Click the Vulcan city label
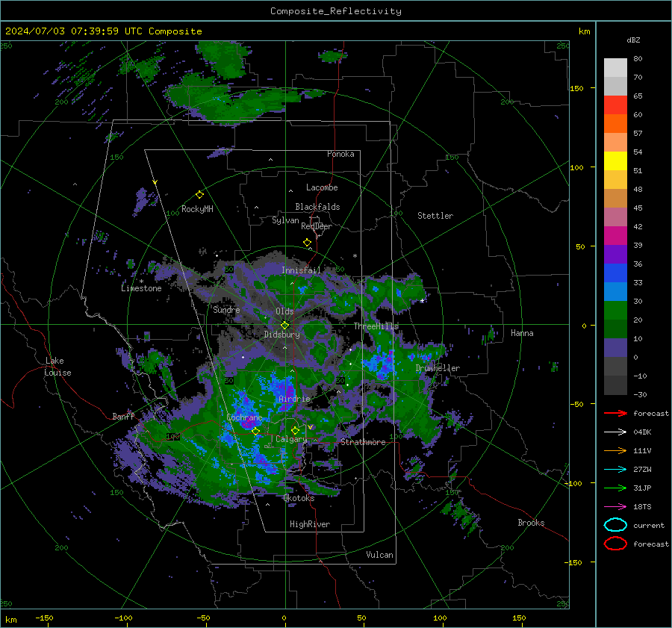 coord(380,555)
